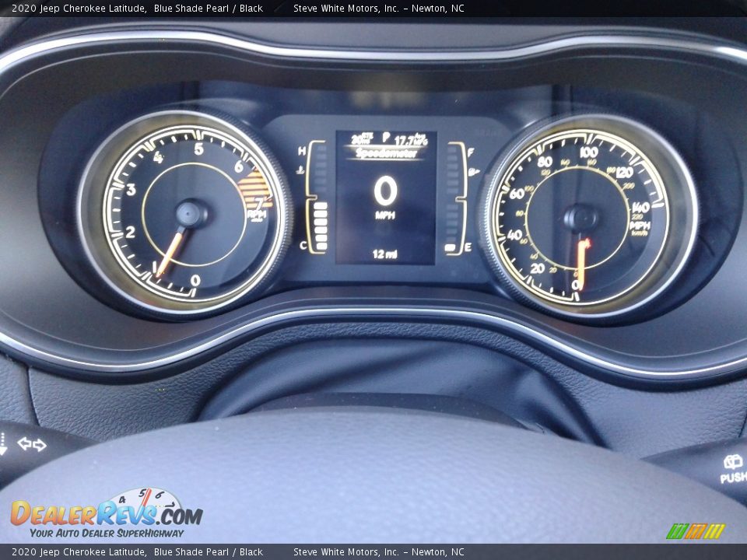Click the "RPM" label on the tachometer

pos(257,215)
